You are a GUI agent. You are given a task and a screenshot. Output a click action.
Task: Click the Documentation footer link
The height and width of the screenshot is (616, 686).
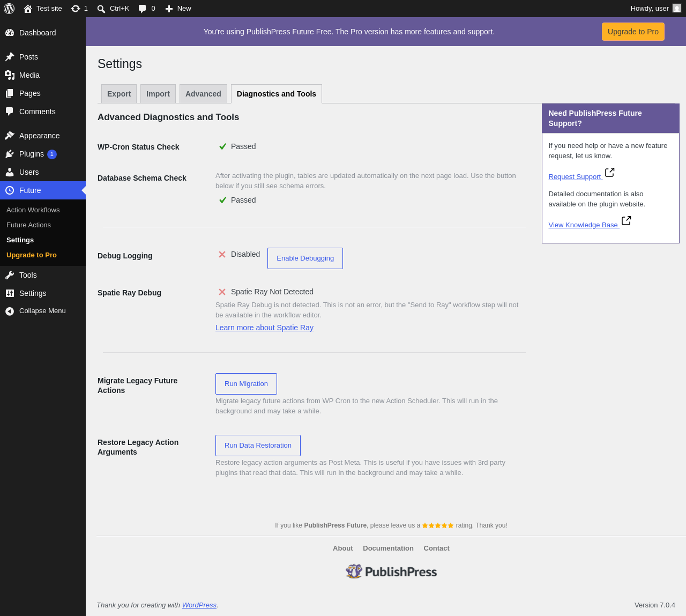389,548
